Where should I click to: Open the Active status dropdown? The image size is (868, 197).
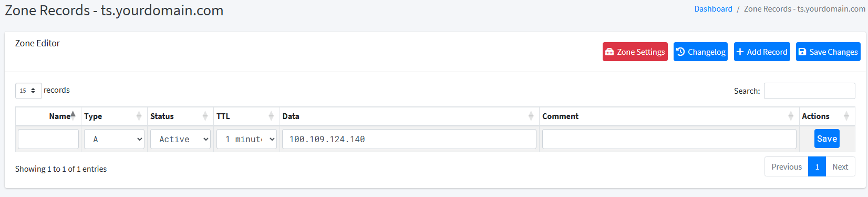pos(180,139)
